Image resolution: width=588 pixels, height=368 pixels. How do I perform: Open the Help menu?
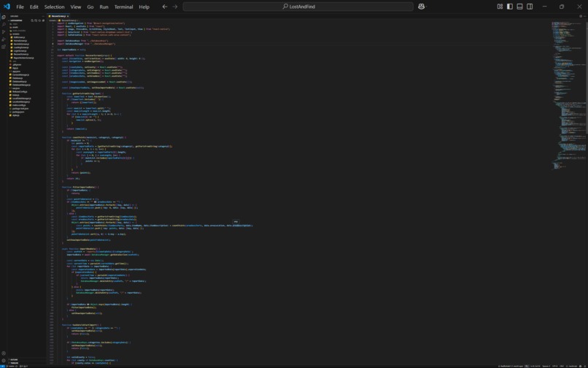144,7
